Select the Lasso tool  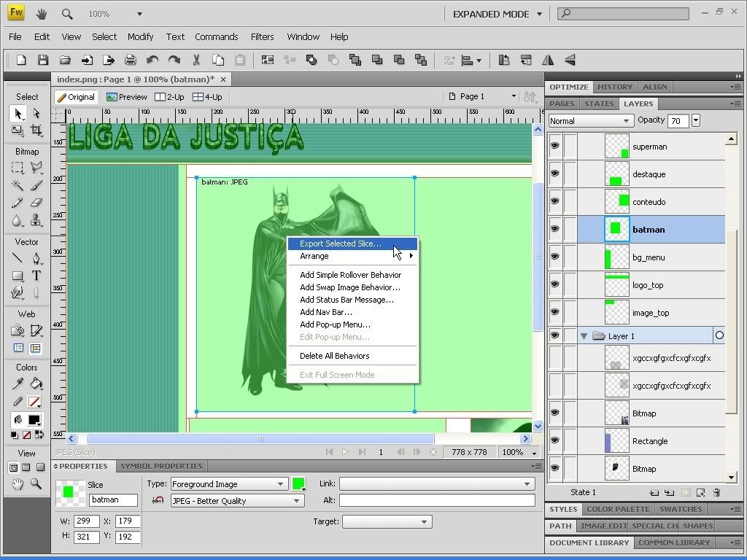pyautogui.click(x=36, y=167)
